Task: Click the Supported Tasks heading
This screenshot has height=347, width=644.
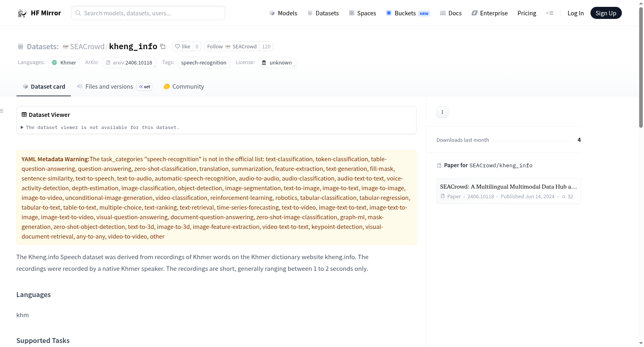Action: coord(43,341)
